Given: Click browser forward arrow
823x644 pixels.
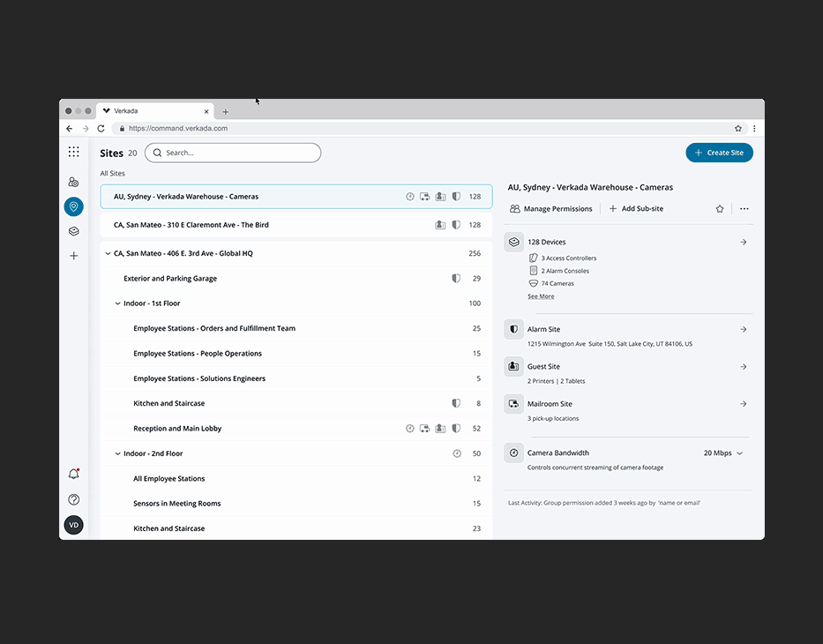Looking at the screenshot, I should coord(86,128).
